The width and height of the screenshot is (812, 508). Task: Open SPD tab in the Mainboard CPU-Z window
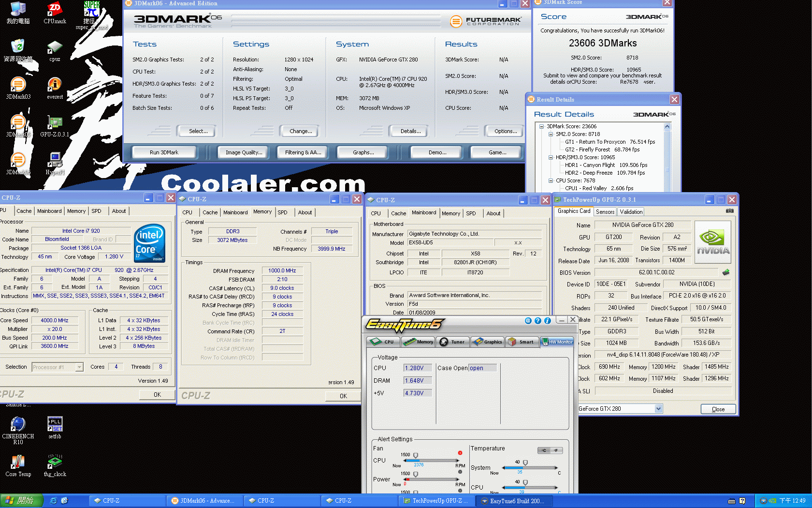point(471,213)
